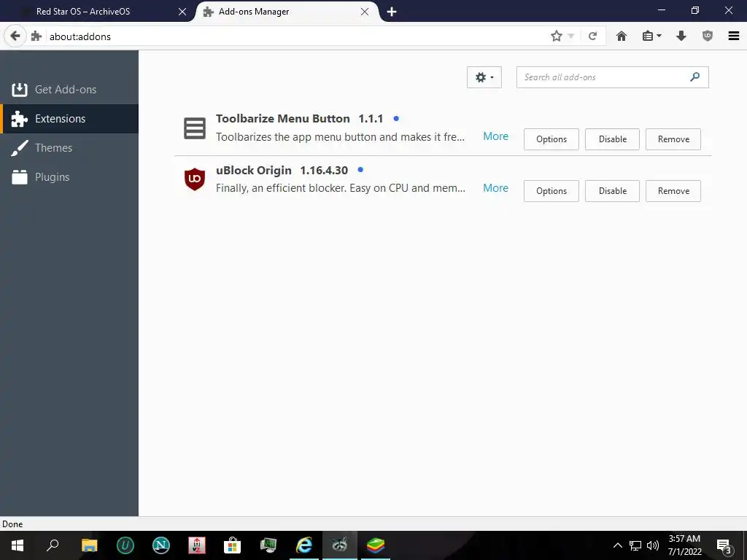Remove the Toolbarize Menu Button extension
Viewport: 747px width, 560px height.
point(673,139)
